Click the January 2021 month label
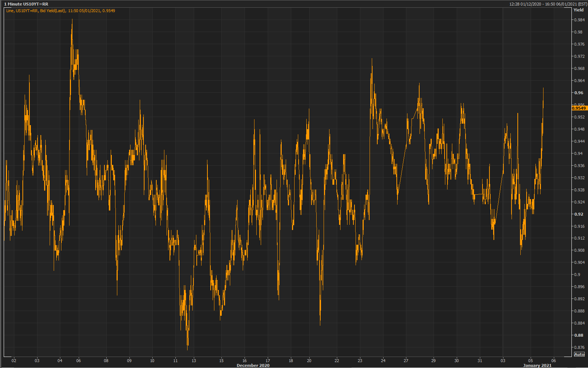 tap(537, 365)
